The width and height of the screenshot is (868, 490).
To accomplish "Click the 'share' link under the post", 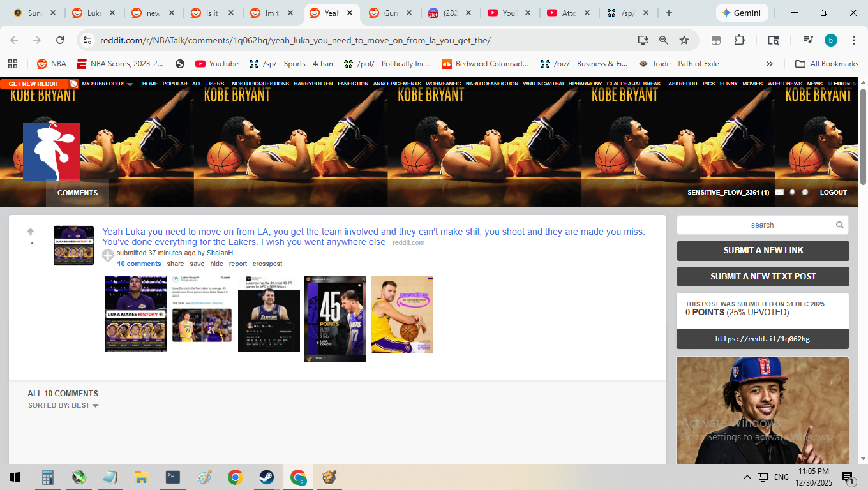I will point(176,264).
